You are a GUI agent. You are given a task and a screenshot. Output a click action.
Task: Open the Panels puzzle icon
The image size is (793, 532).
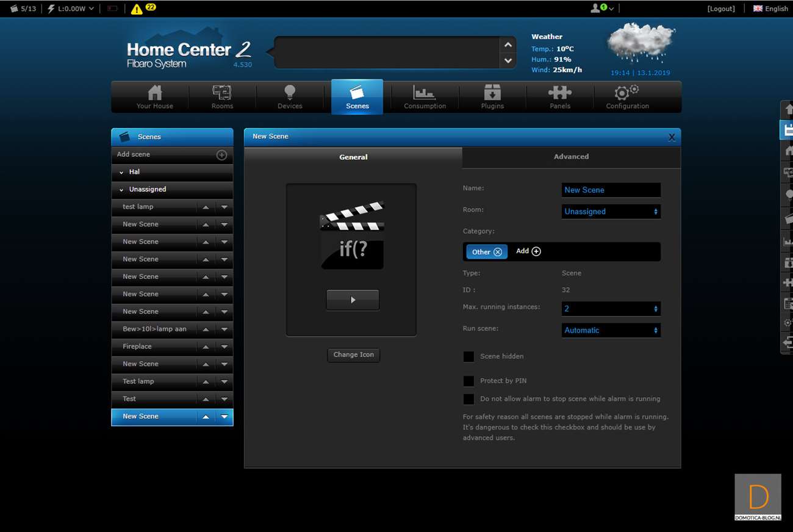(559, 97)
